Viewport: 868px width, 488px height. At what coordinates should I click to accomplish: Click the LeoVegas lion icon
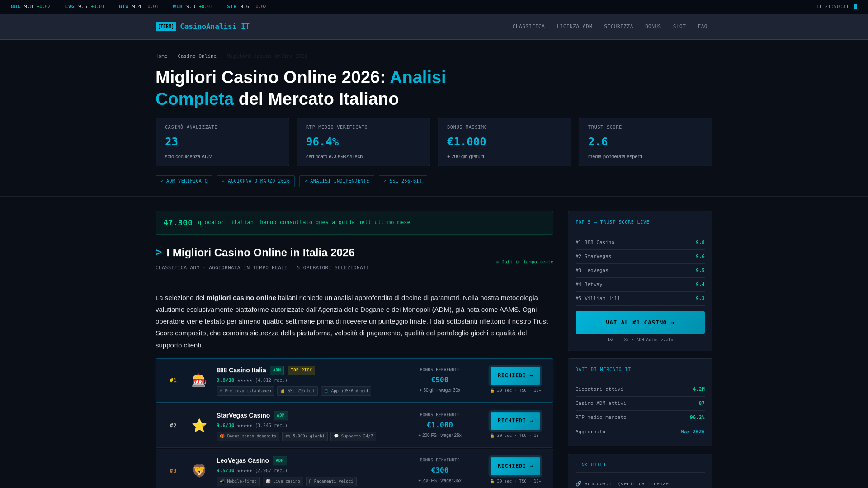pyautogui.click(x=199, y=471)
